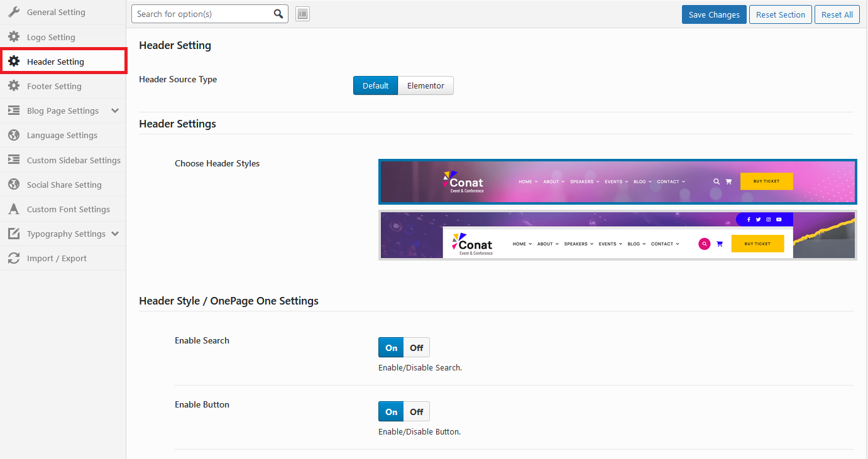The height and width of the screenshot is (459, 868).
Task: Click the panel layout icon beside search
Action: (x=302, y=13)
